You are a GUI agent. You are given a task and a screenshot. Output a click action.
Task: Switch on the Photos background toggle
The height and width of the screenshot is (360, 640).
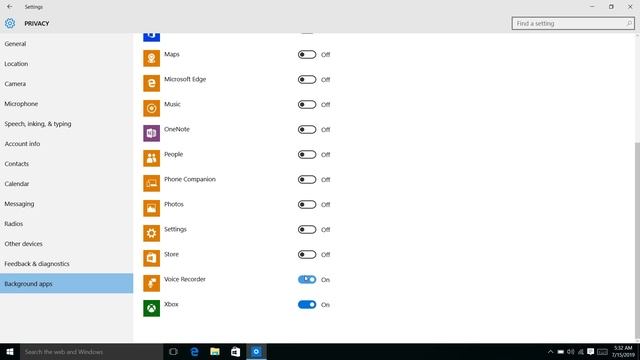(307, 204)
